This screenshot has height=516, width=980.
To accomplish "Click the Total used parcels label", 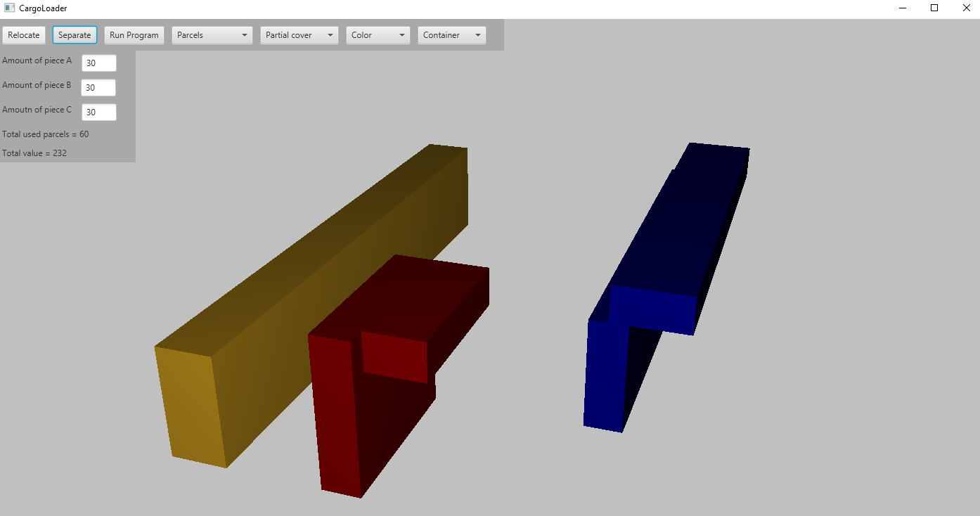I will [45, 134].
